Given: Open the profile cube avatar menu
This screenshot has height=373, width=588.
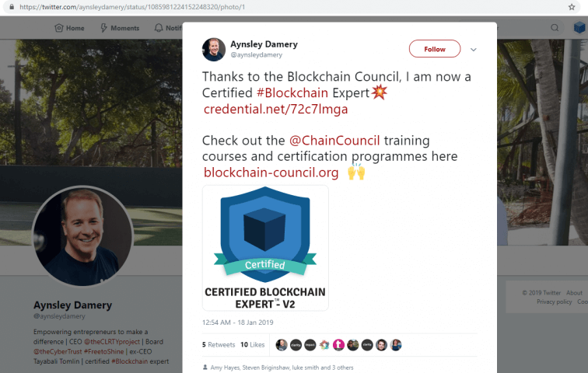Looking at the screenshot, I should tap(579, 27).
